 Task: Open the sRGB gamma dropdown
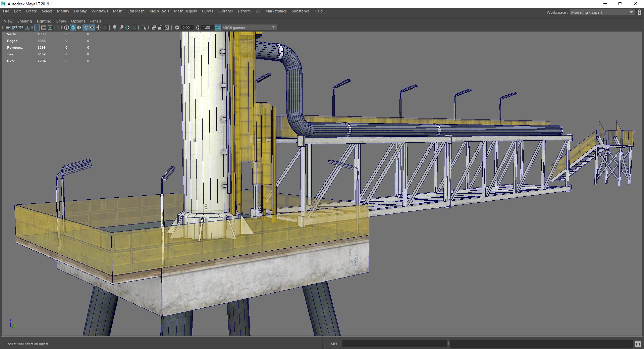click(x=249, y=28)
